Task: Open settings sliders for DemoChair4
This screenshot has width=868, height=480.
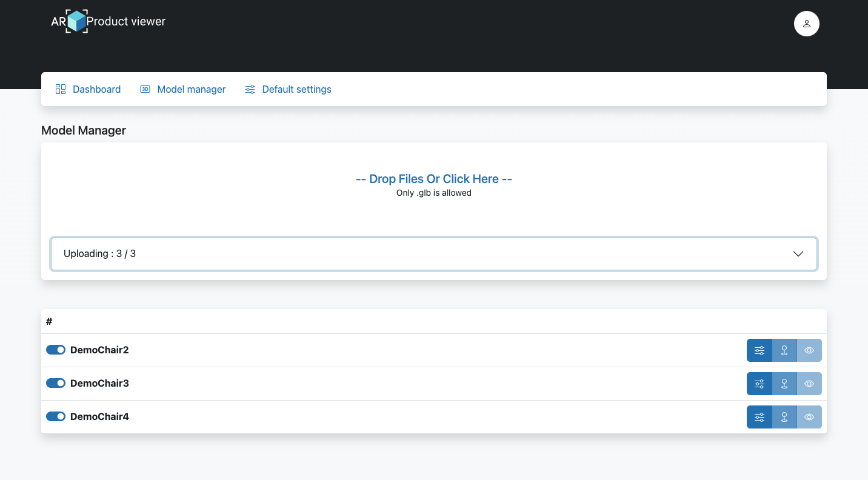Action: (x=759, y=417)
